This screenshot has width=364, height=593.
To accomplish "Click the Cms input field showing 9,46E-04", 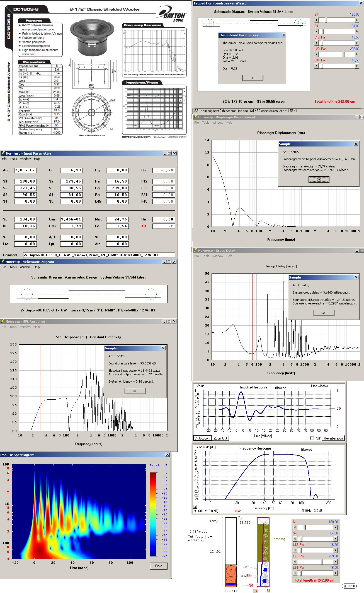I will click(71, 219).
